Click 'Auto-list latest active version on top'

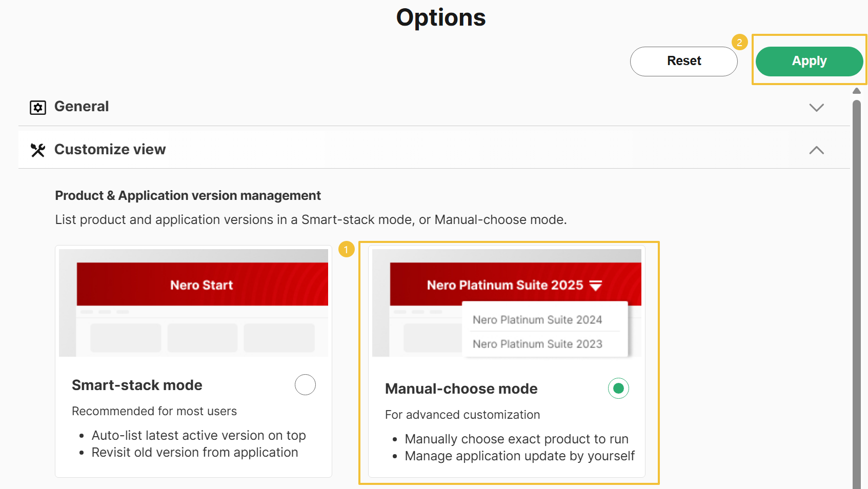(198, 435)
